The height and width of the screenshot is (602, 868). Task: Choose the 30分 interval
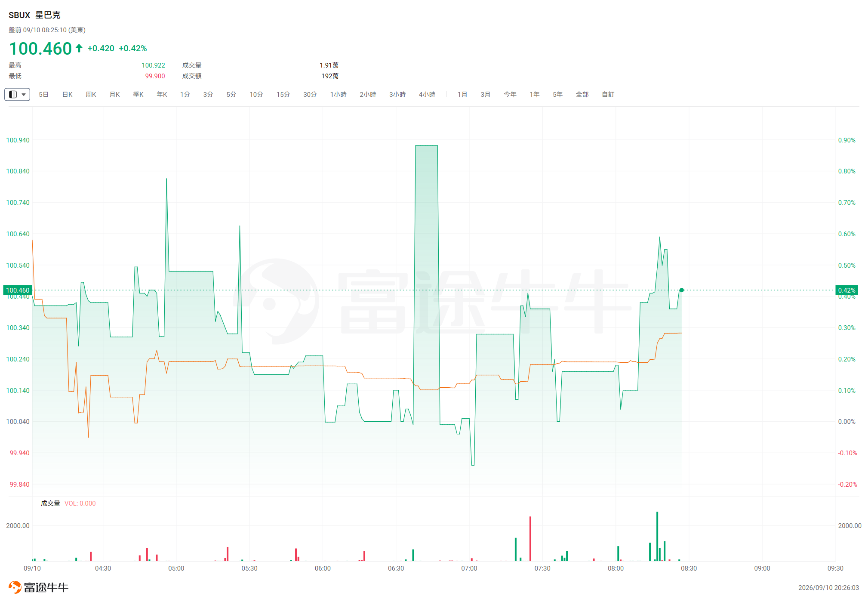[310, 94]
